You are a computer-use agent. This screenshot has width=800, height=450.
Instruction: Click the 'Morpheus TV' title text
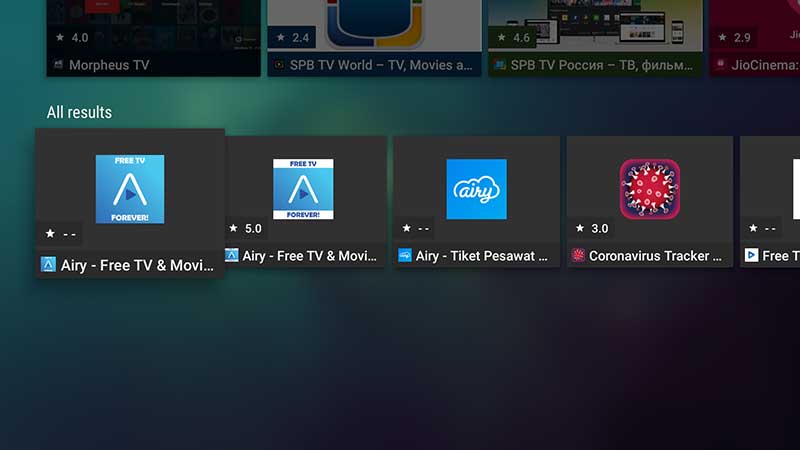(x=109, y=65)
